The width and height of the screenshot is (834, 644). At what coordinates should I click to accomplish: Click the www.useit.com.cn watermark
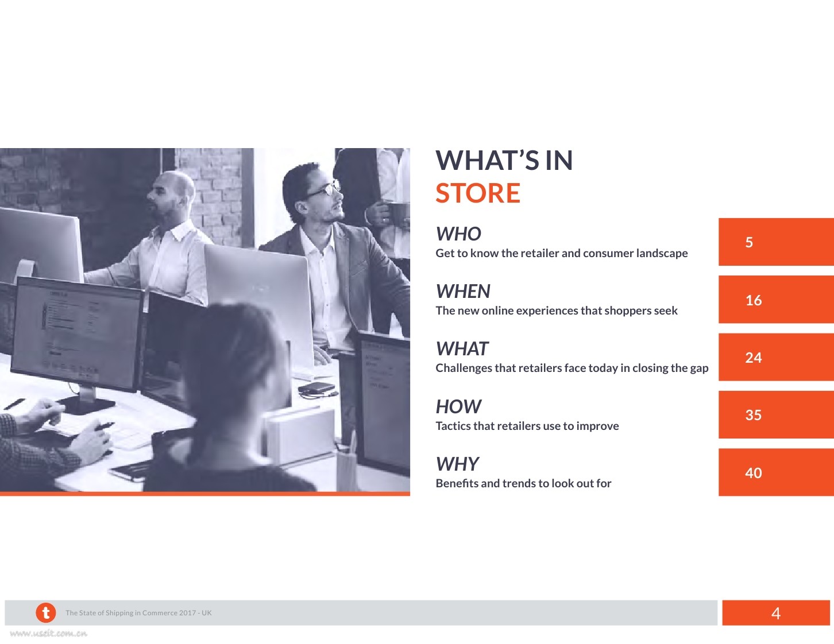[49, 634]
